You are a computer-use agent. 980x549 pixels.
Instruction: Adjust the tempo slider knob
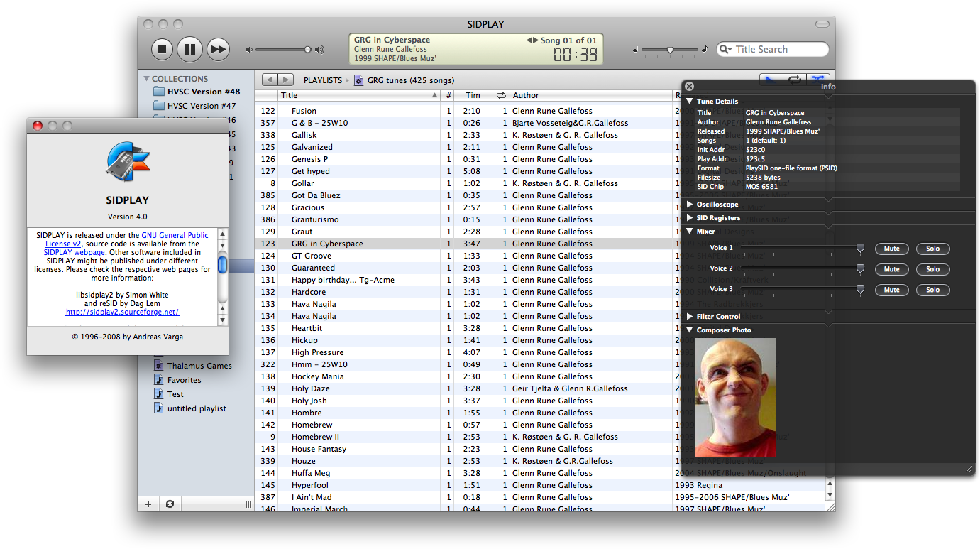670,50
